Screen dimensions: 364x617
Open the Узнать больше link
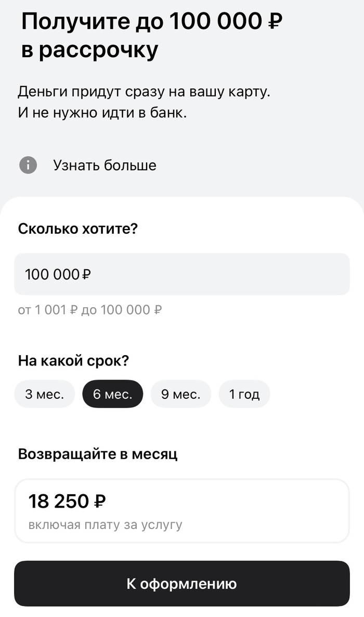[x=105, y=166]
